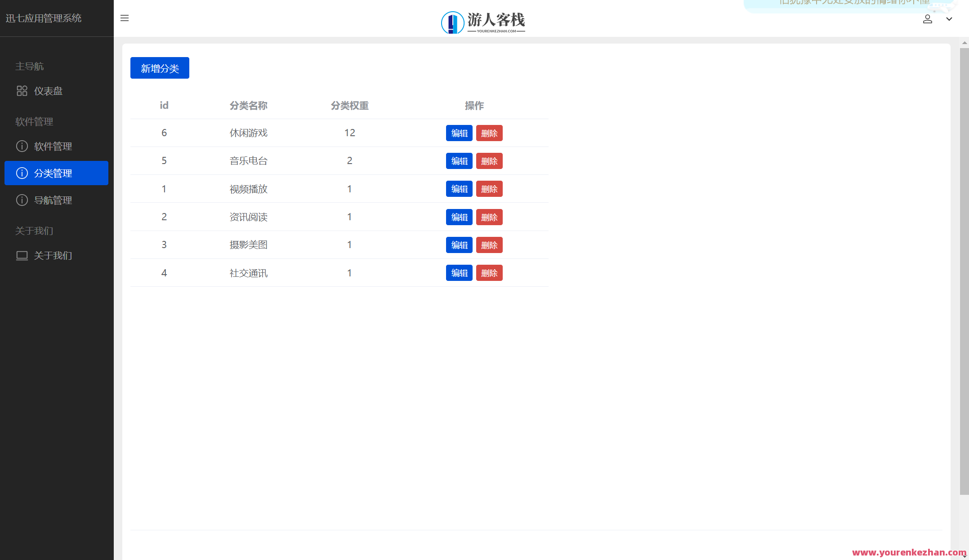Click the 关于我们 monitor icon
The width and height of the screenshot is (969, 560).
pyautogui.click(x=22, y=255)
